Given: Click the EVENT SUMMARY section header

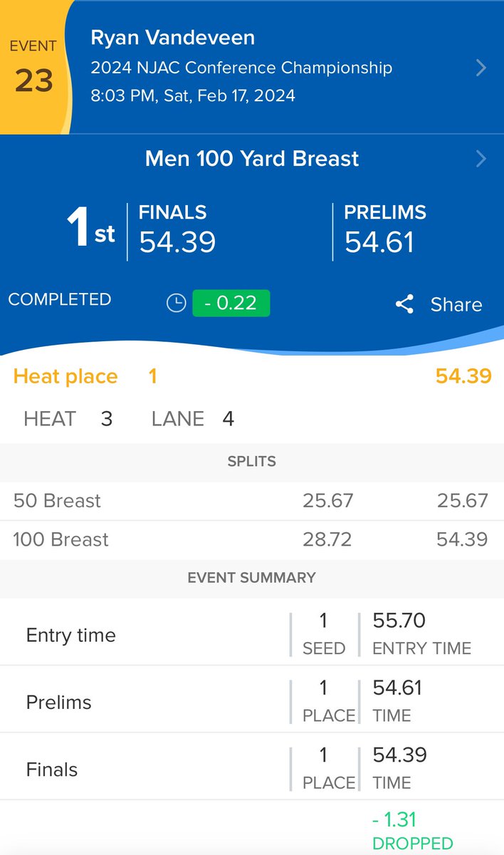Looking at the screenshot, I should (x=252, y=578).
